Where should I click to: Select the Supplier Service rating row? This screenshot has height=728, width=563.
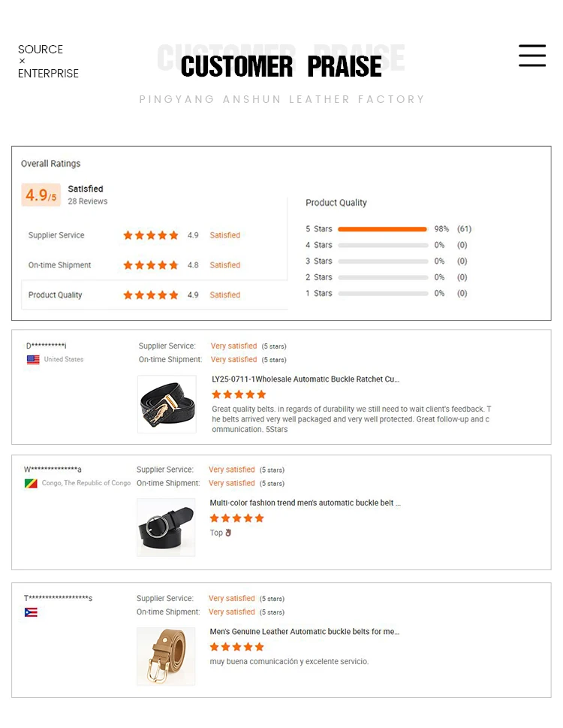tap(155, 235)
